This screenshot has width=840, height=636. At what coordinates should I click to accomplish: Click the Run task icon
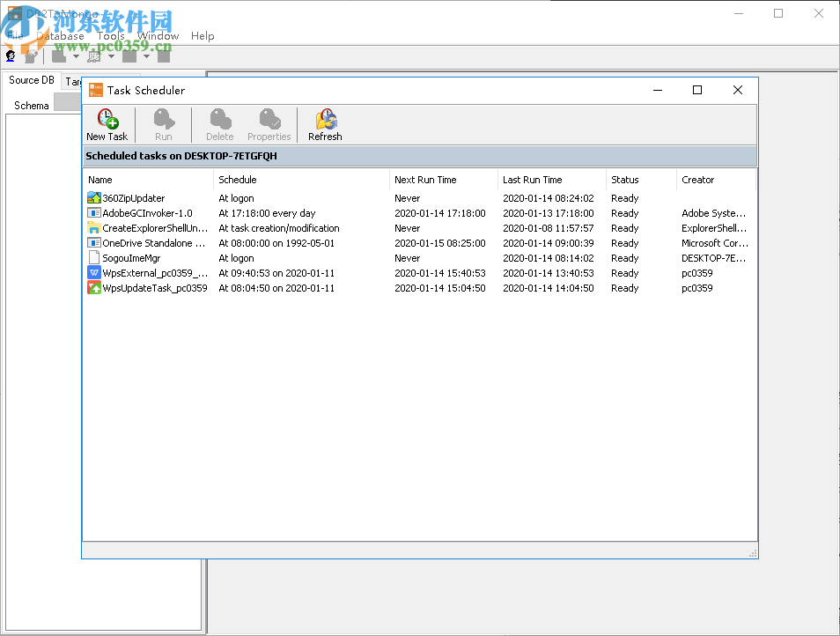tap(163, 124)
